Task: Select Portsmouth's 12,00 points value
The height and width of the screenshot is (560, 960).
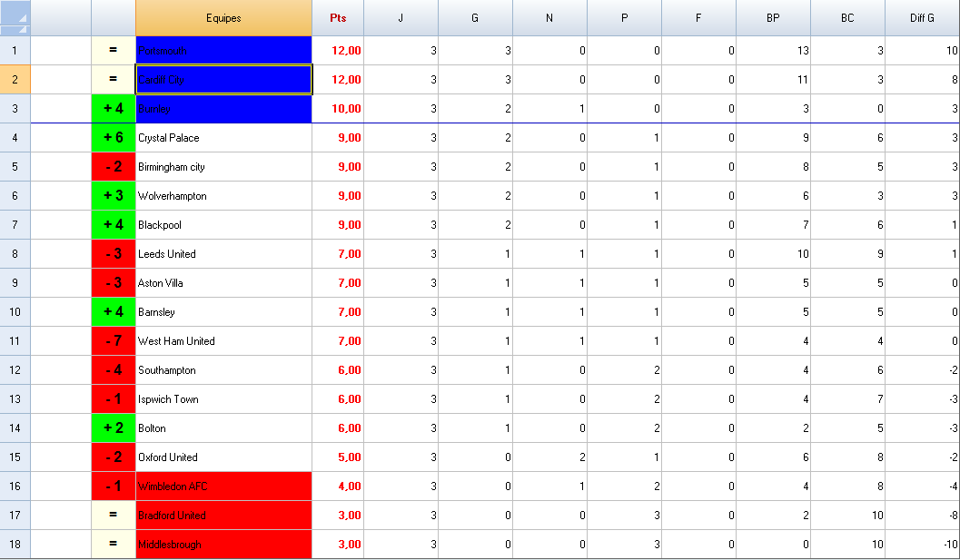Action: pyautogui.click(x=338, y=50)
